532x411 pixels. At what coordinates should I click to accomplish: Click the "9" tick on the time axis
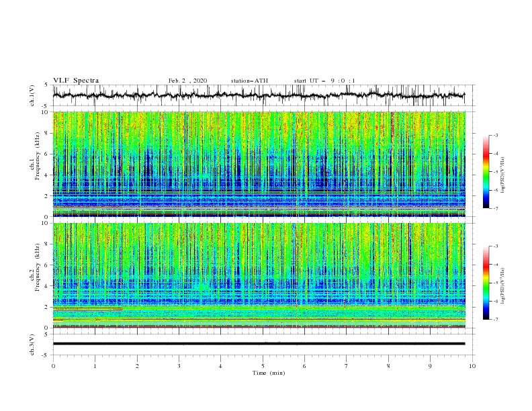[430, 366]
